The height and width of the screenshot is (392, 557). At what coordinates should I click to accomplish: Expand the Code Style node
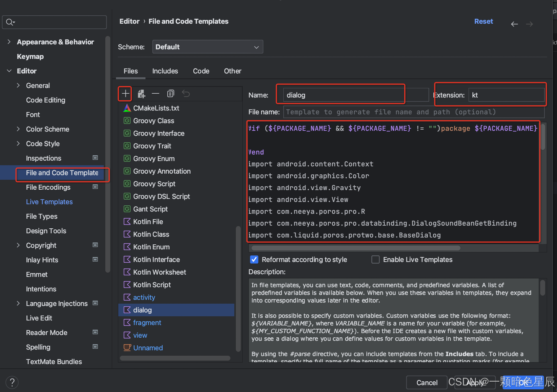coord(18,144)
